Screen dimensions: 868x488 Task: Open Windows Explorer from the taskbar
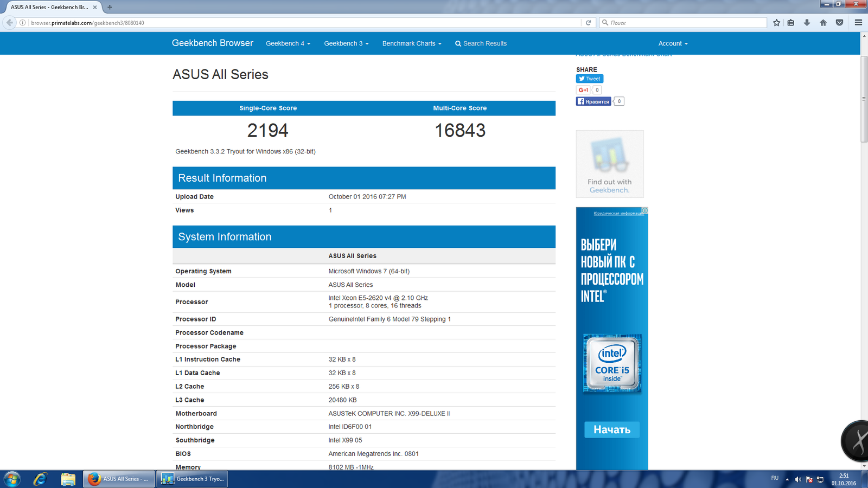pyautogui.click(x=68, y=479)
